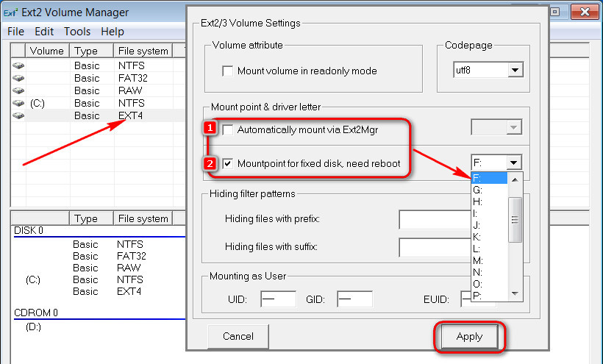The image size is (603, 364).
Task: Click the Ext2 Volume Manager title icon
Action: click(x=10, y=13)
